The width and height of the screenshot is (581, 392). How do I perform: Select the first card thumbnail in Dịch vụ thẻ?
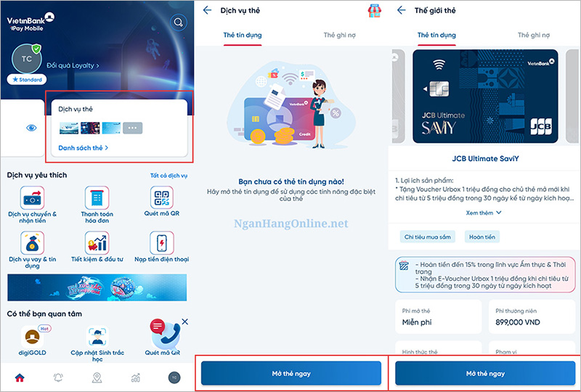pyautogui.click(x=69, y=128)
